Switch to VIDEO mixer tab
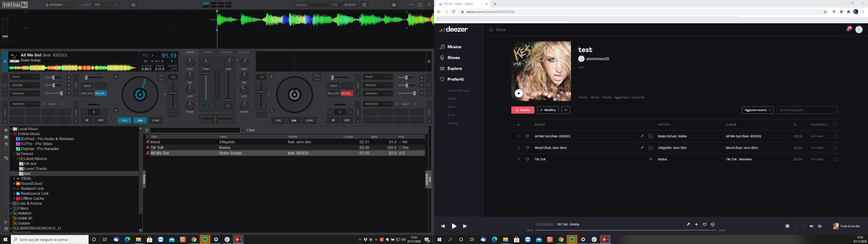The image size is (868, 244). point(208,52)
